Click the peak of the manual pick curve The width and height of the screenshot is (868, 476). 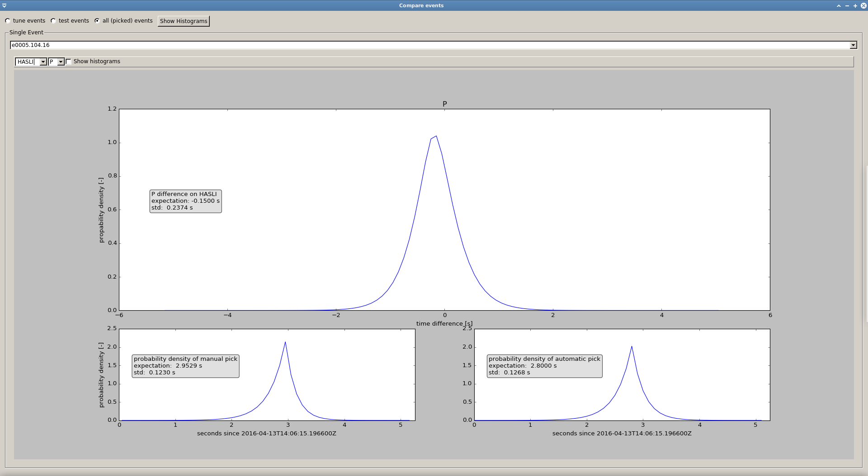[285, 342]
